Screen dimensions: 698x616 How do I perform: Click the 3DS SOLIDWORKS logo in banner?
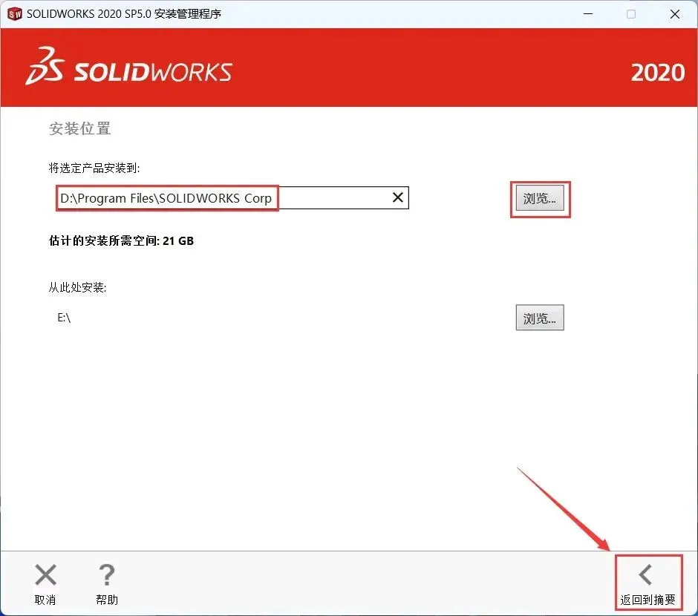[129, 67]
